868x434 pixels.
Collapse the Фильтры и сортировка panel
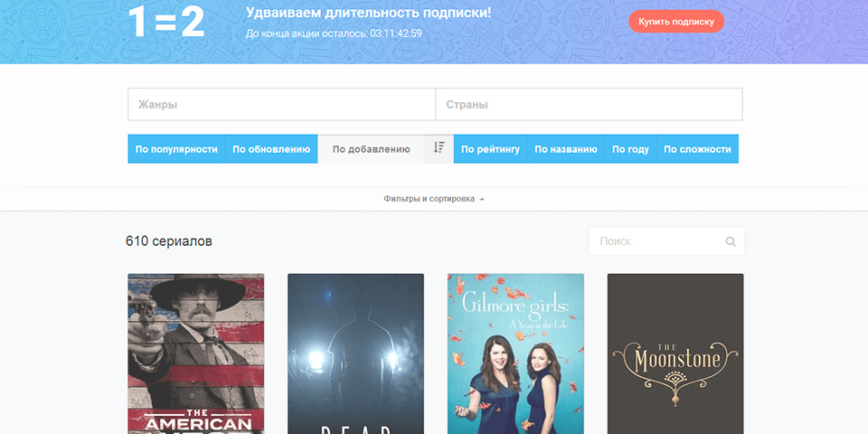click(434, 199)
